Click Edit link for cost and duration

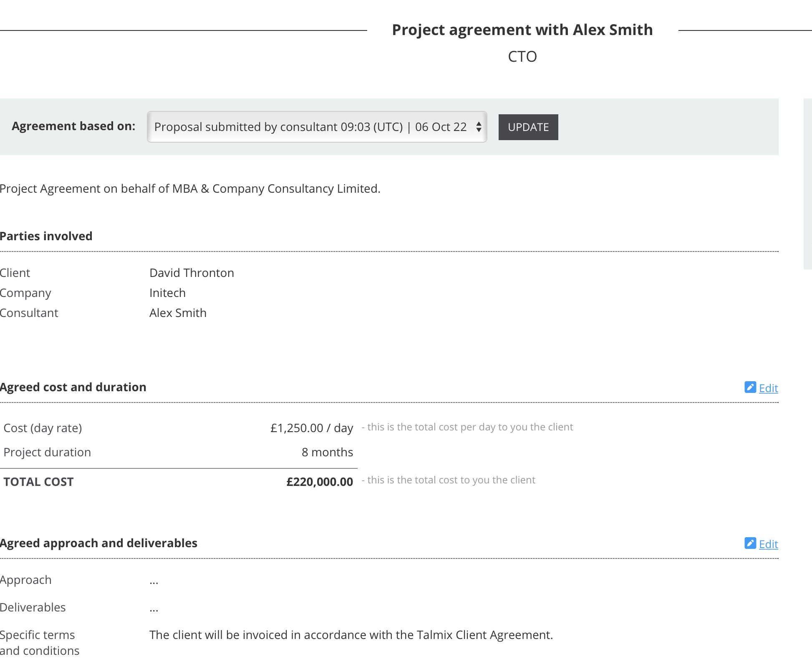pos(768,388)
